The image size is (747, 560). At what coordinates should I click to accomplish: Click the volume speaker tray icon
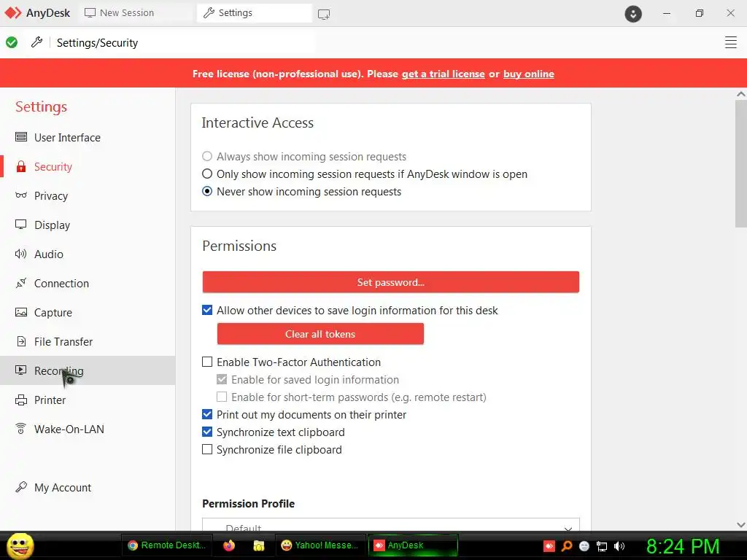(619, 546)
